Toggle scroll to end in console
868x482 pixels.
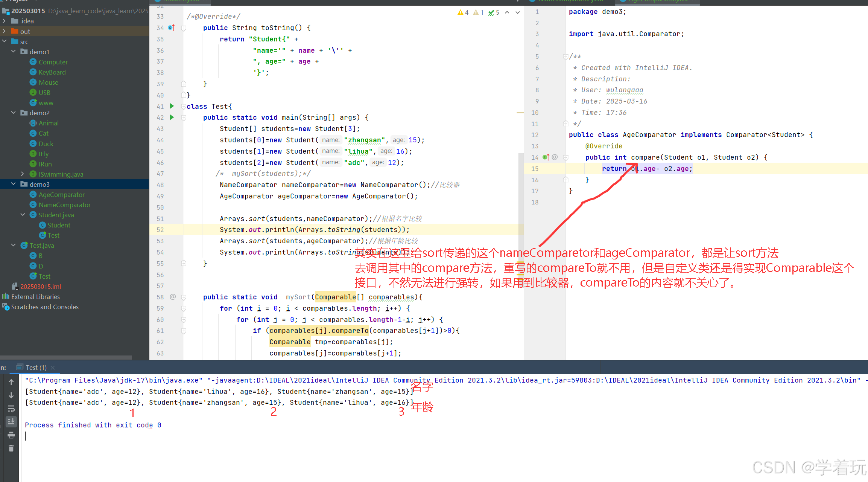pos(11,421)
